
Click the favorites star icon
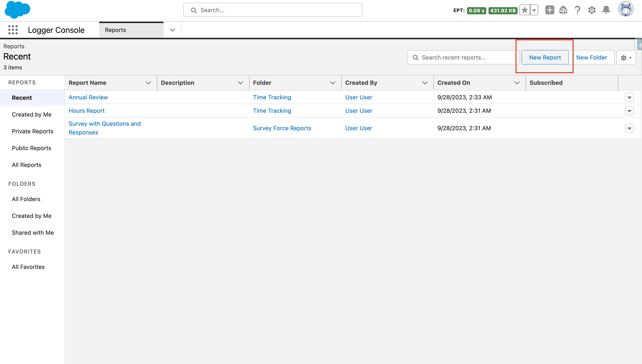[x=525, y=10]
